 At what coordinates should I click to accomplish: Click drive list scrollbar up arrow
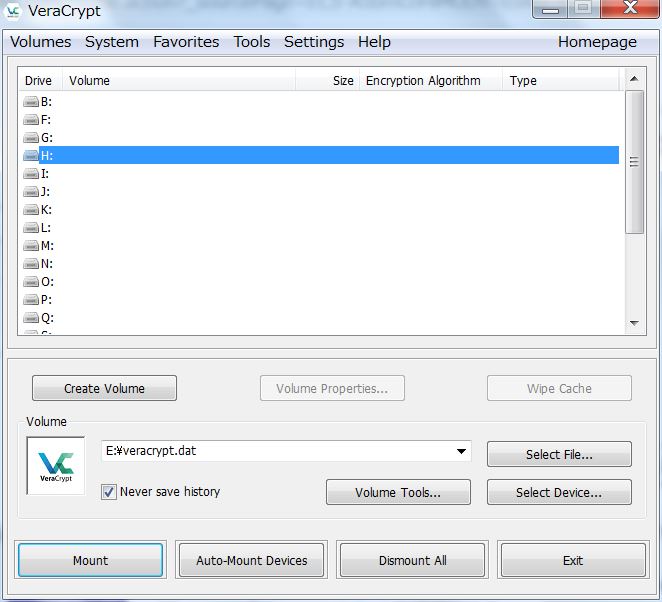click(x=634, y=79)
